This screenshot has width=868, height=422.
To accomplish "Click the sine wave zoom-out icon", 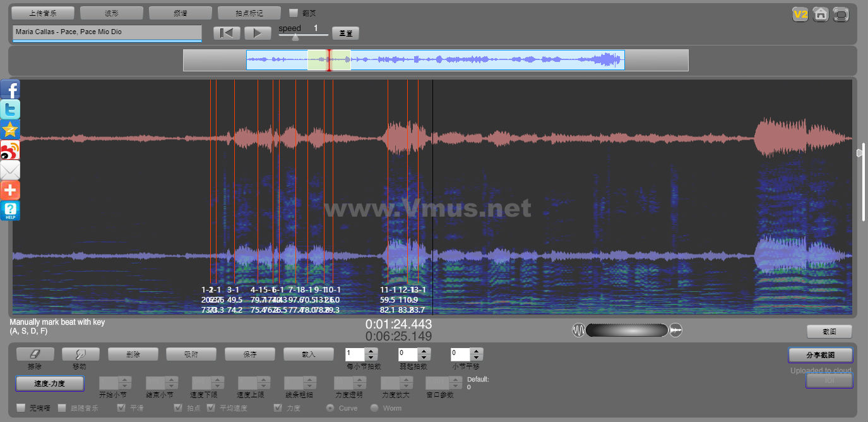I will pyautogui.click(x=578, y=330).
